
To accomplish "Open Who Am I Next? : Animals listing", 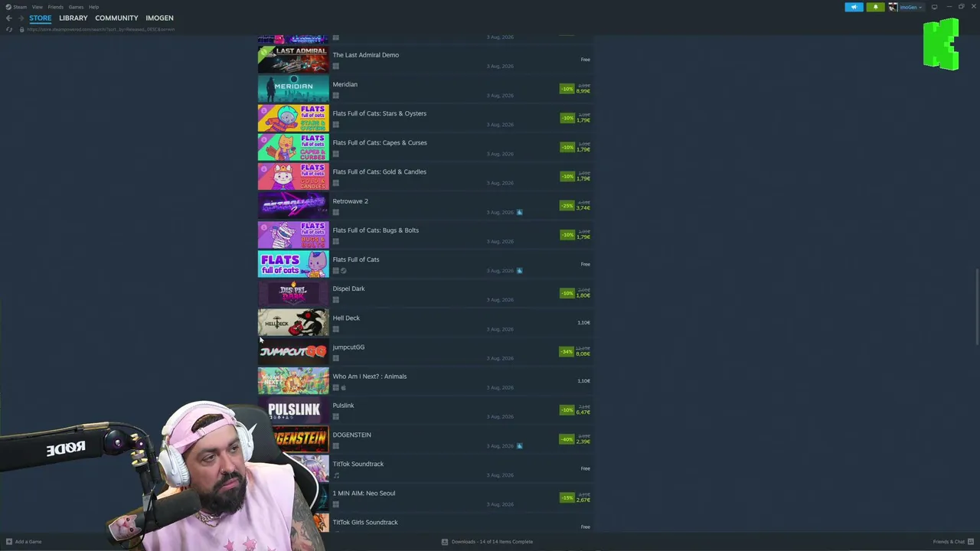I will coord(425,380).
